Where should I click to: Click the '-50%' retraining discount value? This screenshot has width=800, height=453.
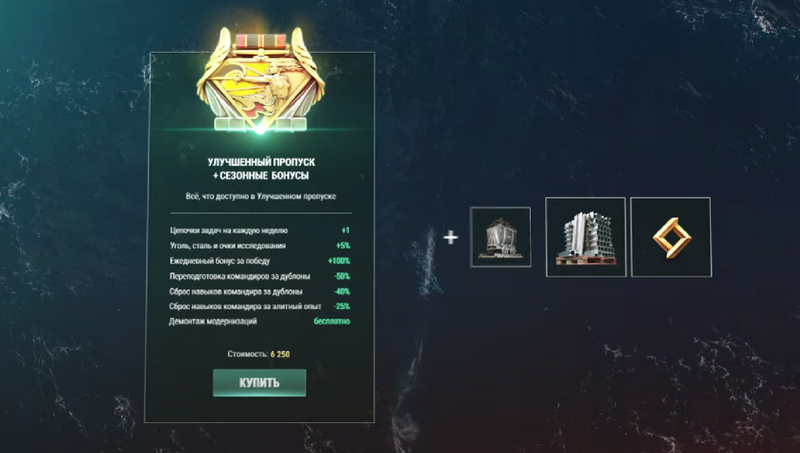[x=342, y=276]
